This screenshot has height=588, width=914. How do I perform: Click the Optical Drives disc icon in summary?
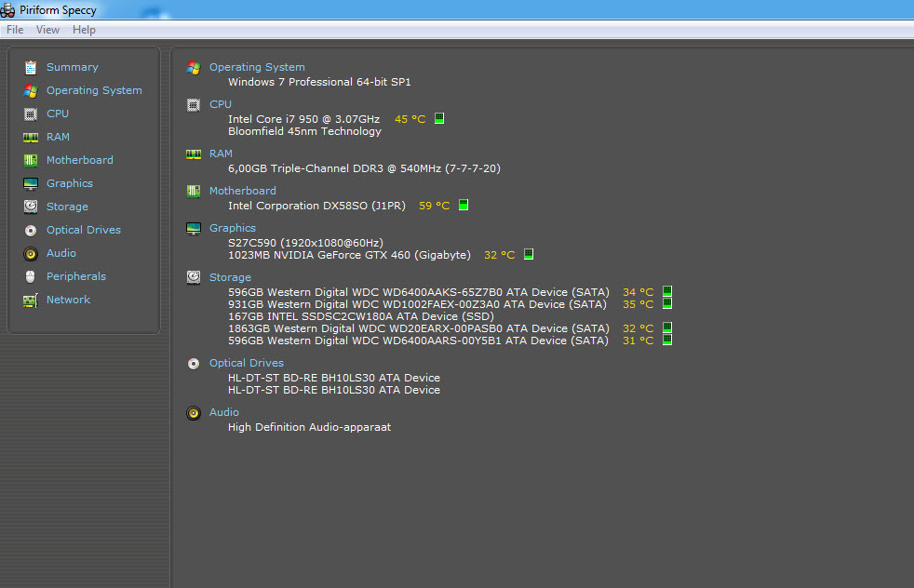point(194,364)
